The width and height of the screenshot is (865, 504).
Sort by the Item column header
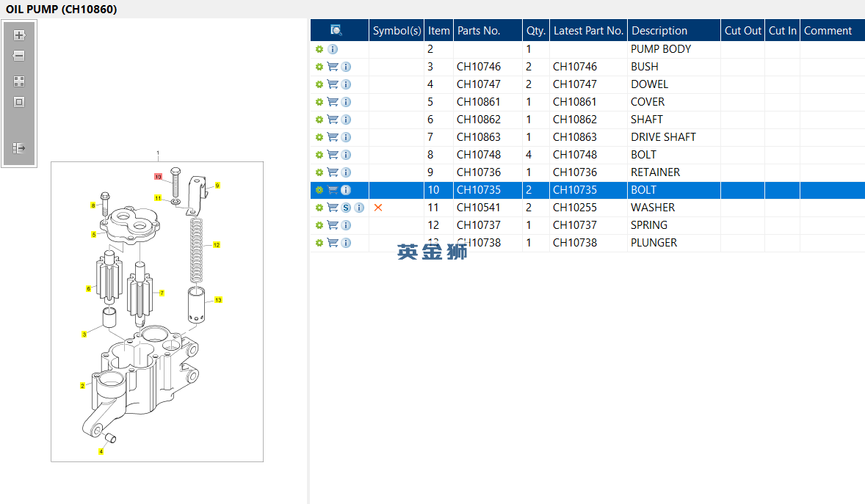pos(439,30)
